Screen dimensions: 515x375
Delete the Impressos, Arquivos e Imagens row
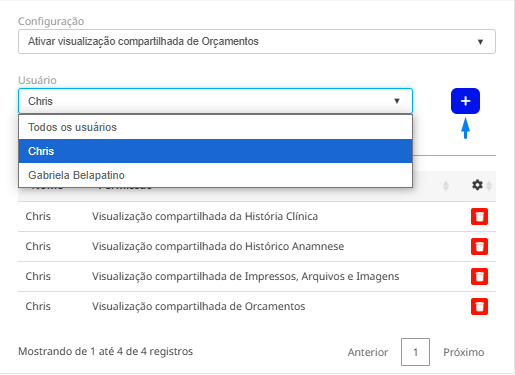tap(479, 277)
